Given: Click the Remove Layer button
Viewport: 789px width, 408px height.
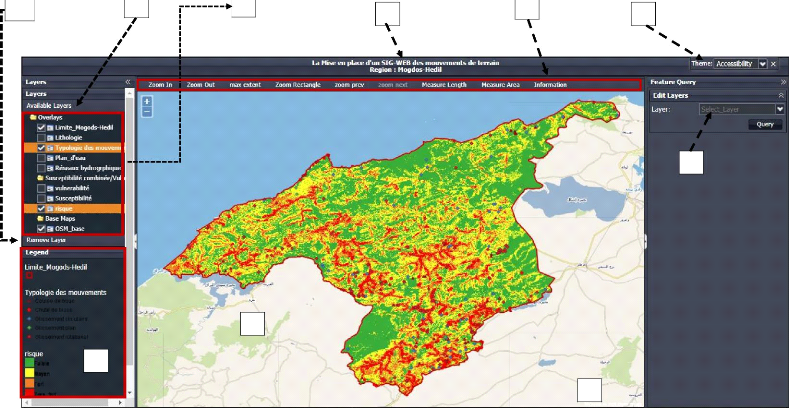Looking at the screenshot, I should [46, 240].
